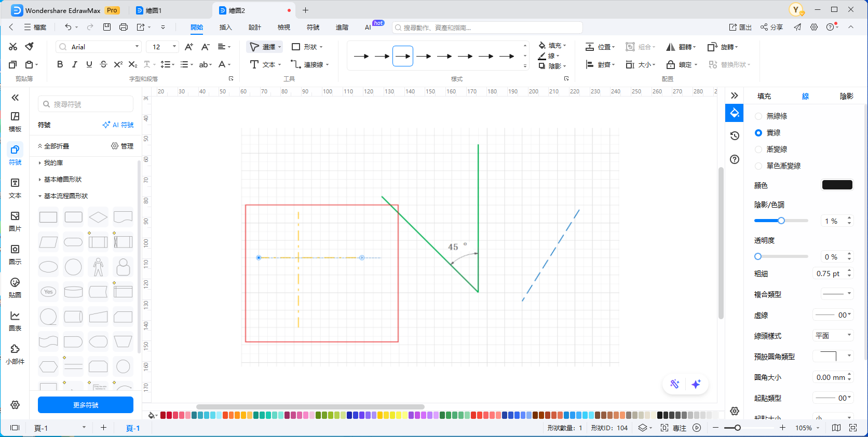Open the Arial font dropdown

[137, 47]
